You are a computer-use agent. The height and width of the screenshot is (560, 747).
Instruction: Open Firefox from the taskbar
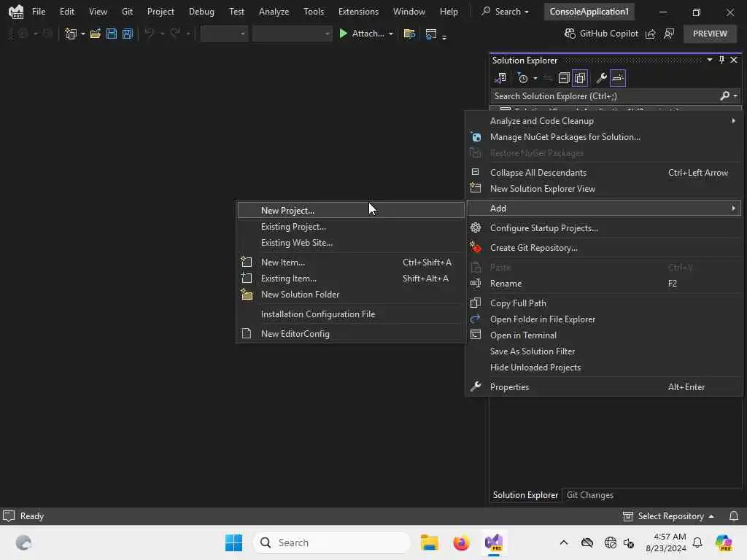461,542
